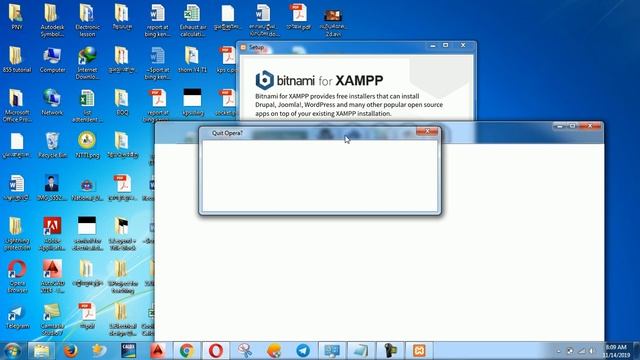This screenshot has height=360, width=640.
Task: Select the IMG_5552 photo thumbnail icon
Action: 52,188
